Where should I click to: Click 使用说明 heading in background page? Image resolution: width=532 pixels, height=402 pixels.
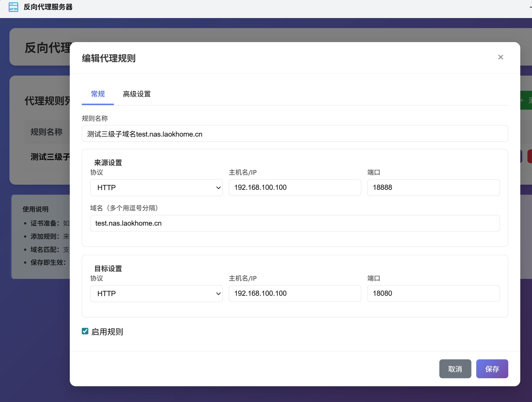click(x=35, y=209)
